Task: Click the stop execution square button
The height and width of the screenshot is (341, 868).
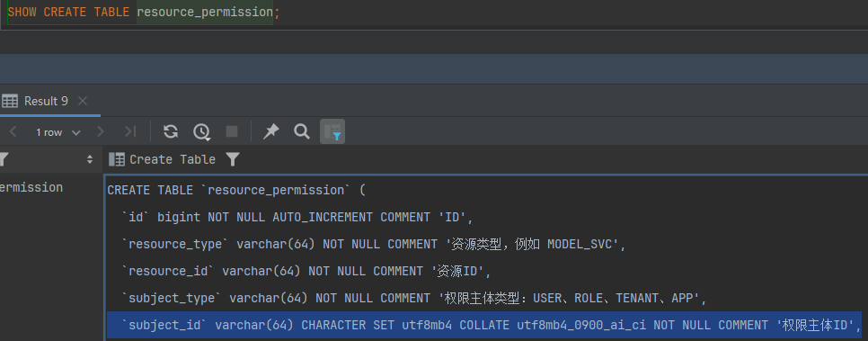Action: pos(232,131)
